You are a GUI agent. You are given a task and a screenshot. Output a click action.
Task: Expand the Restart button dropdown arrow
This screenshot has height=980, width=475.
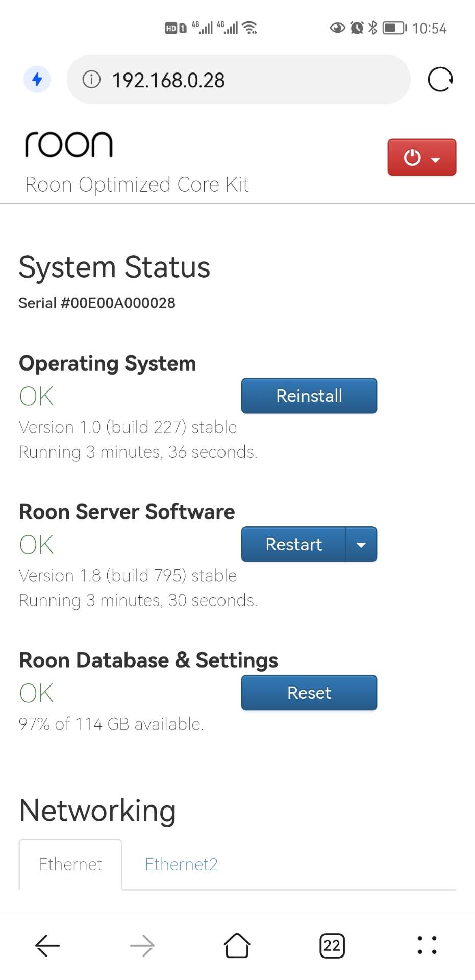coord(361,545)
